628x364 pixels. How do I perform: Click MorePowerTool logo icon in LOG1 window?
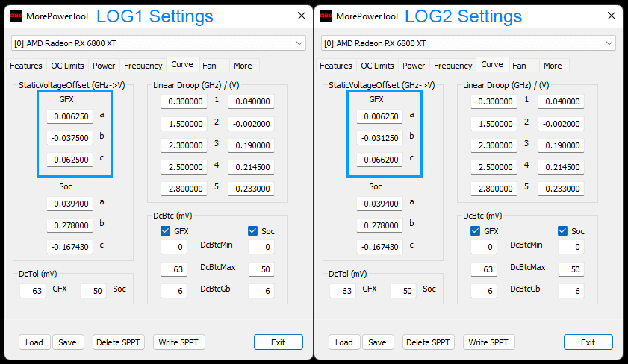coord(16,16)
